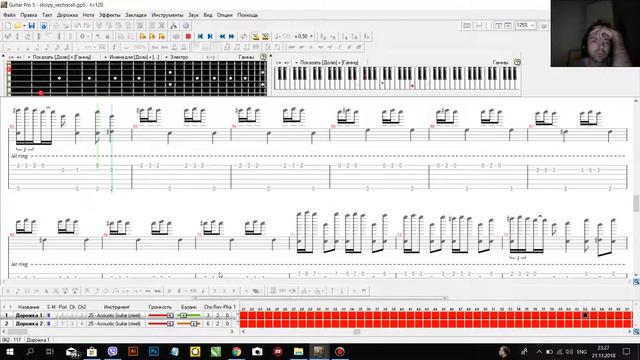Toggle solo S for Дорожка 1
640x360 pixels.
click(x=49, y=316)
